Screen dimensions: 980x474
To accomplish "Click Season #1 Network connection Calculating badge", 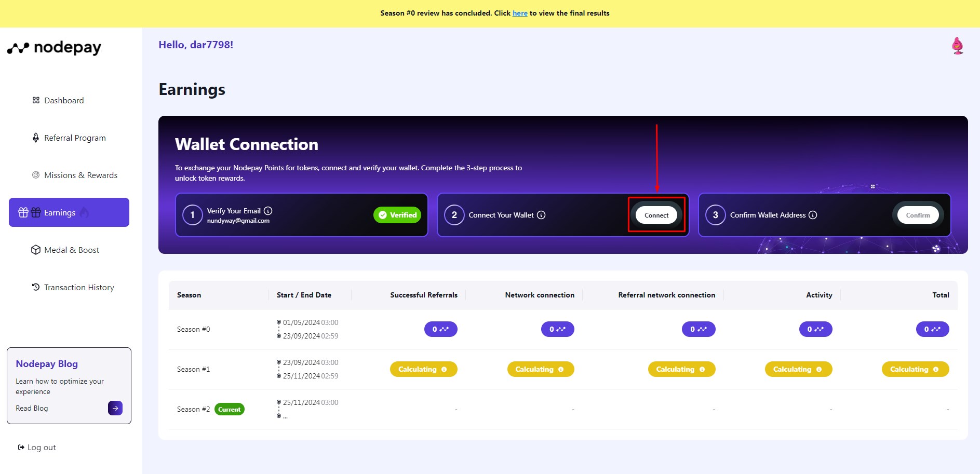I will pos(541,369).
